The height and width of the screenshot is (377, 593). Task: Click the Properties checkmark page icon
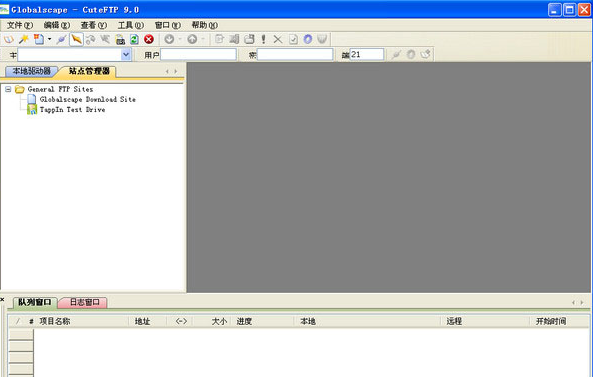pos(293,39)
